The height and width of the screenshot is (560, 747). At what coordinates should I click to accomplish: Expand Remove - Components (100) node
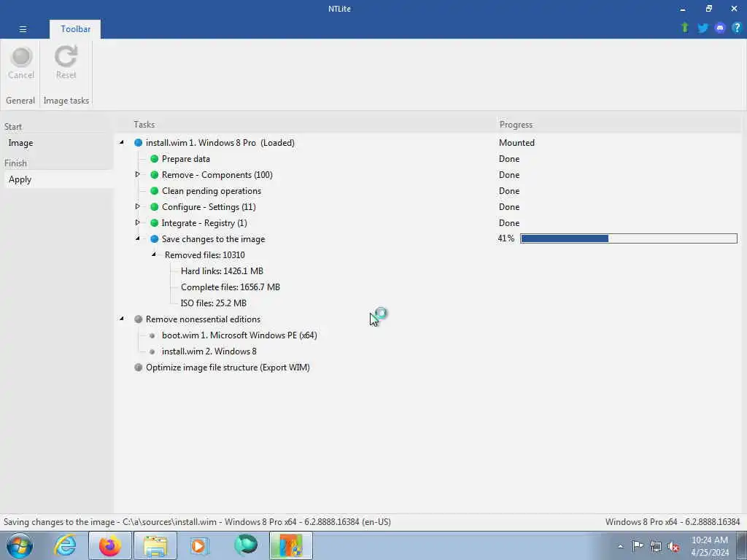pos(138,174)
